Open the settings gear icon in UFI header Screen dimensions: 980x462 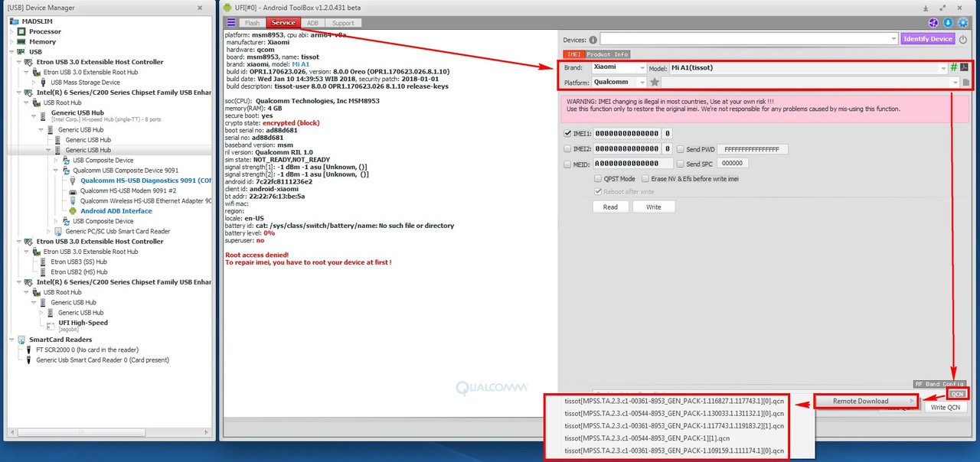click(x=962, y=23)
